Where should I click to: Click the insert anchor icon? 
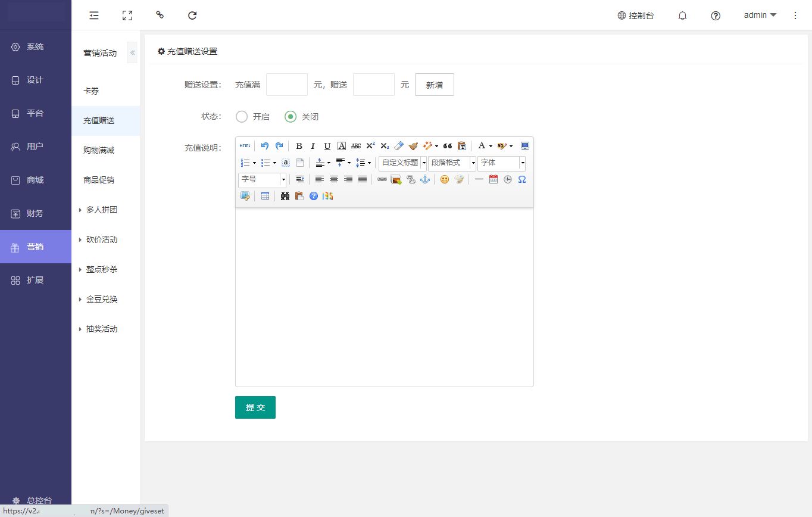pos(425,179)
